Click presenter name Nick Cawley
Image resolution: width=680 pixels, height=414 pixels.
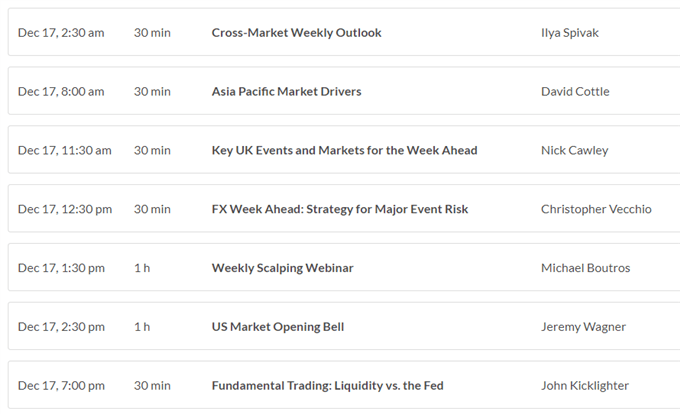(x=574, y=150)
